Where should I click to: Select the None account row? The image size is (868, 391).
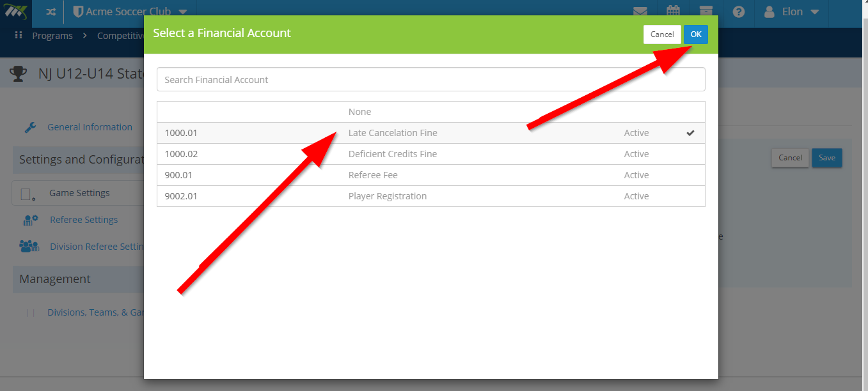tap(430, 112)
